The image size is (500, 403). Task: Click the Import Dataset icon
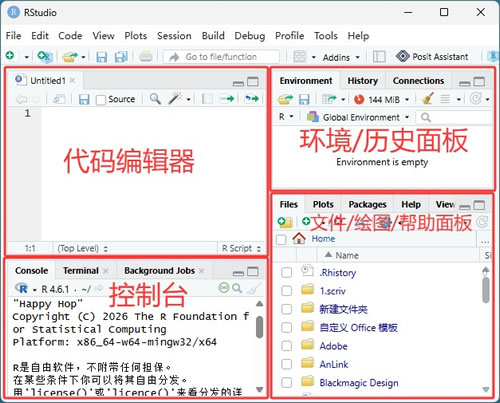[x=329, y=99]
